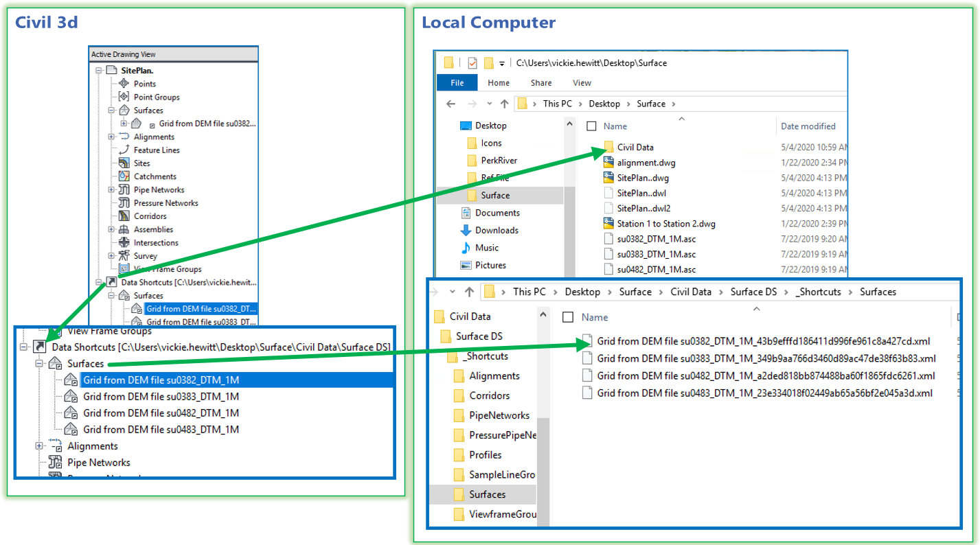Click back arrow in upper Explorer window

451,104
